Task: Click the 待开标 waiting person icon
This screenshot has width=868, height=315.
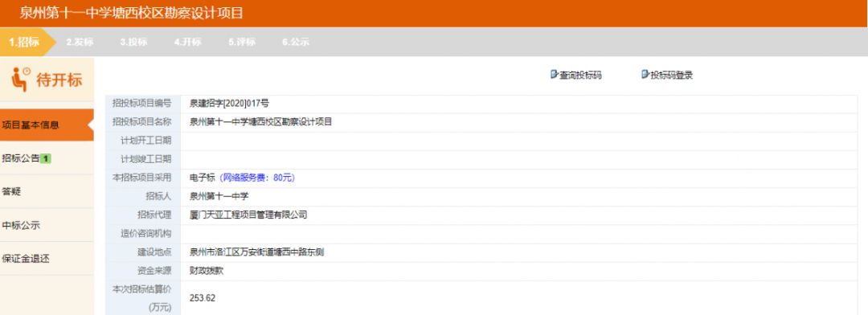Action: 21,80
